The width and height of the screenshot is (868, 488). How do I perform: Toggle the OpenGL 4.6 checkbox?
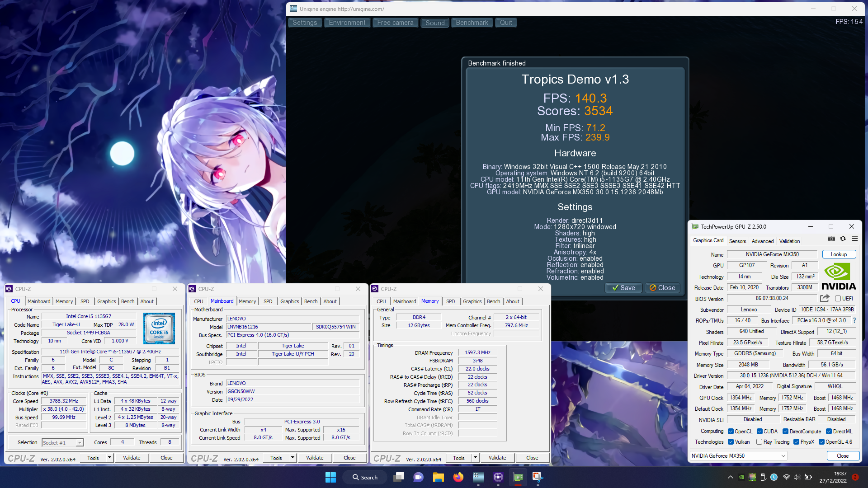click(821, 442)
